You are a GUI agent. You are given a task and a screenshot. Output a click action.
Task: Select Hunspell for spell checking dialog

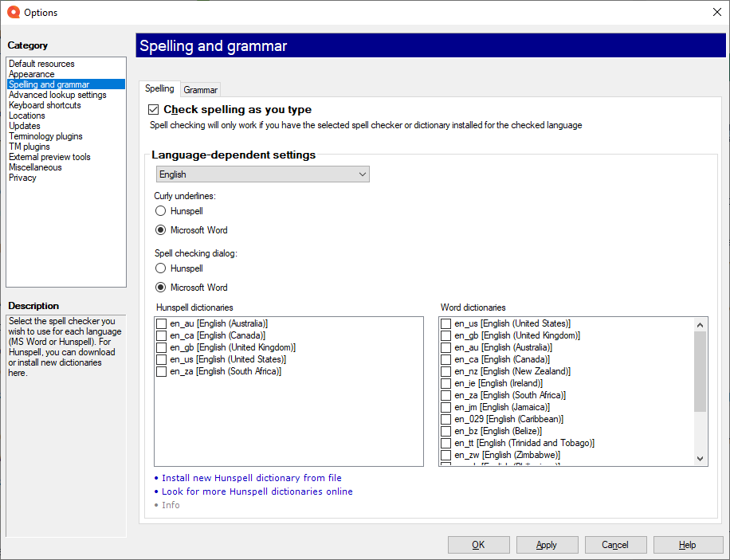point(160,268)
